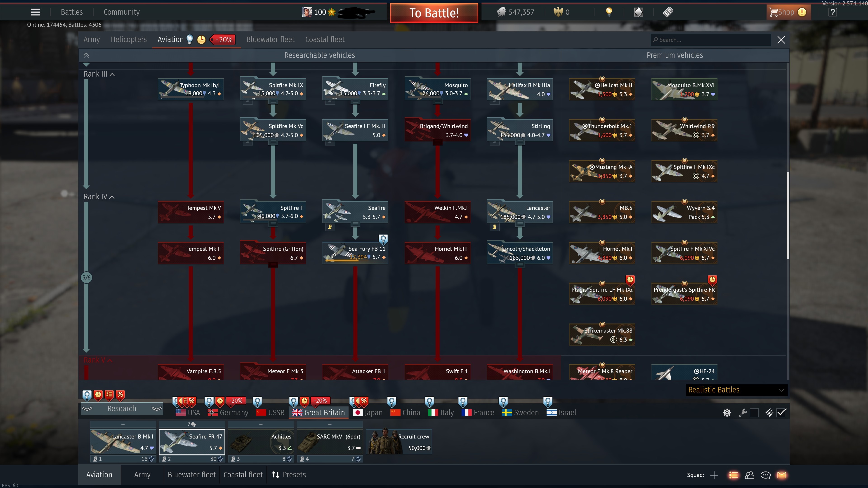Image resolution: width=868 pixels, height=488 pixels.
Task: Click the vehicle Search field
Action: pyautogui.click(x=711, y=40)
